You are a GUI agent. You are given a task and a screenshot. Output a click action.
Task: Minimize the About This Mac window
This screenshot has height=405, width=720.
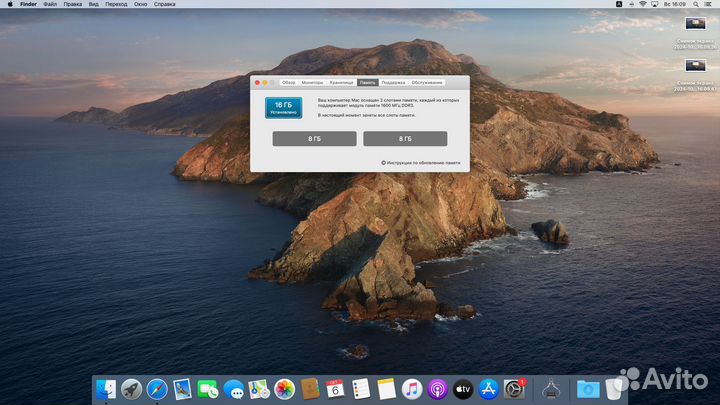pos(264,83)
